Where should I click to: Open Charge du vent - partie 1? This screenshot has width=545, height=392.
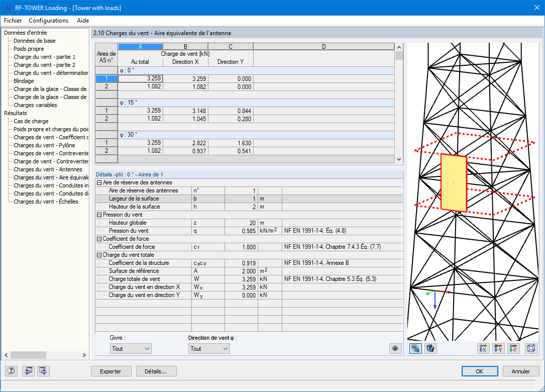(44, 57)
